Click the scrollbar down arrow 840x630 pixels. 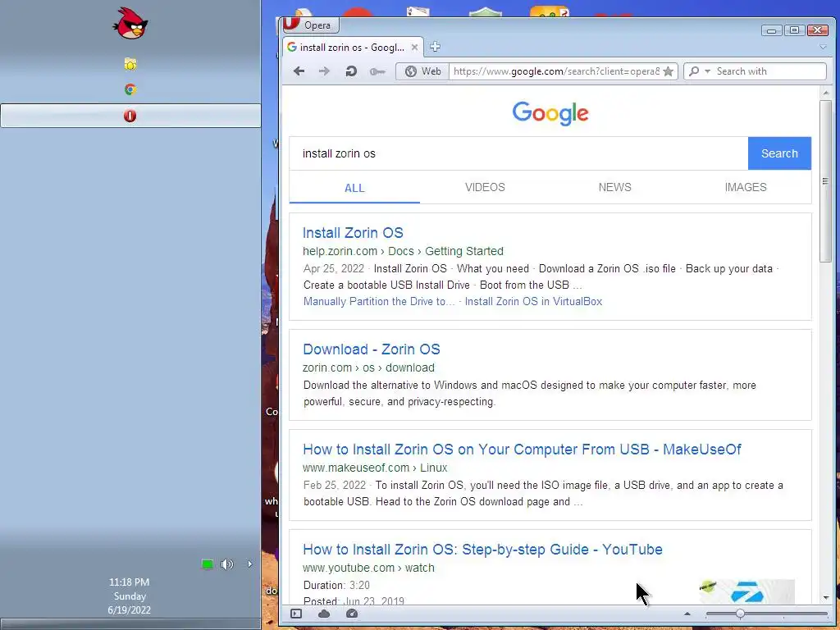pos(825,597)
